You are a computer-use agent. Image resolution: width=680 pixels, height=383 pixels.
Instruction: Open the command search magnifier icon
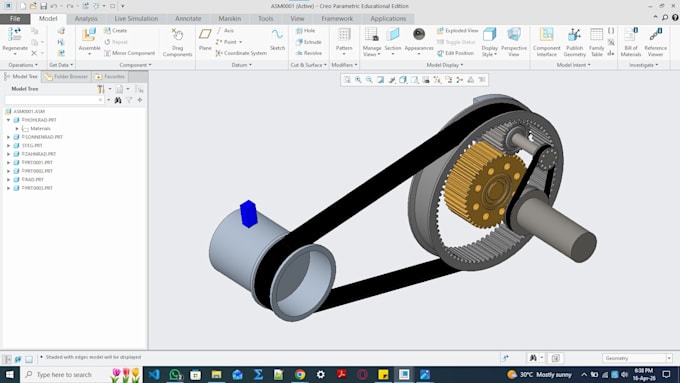point(665,17)
